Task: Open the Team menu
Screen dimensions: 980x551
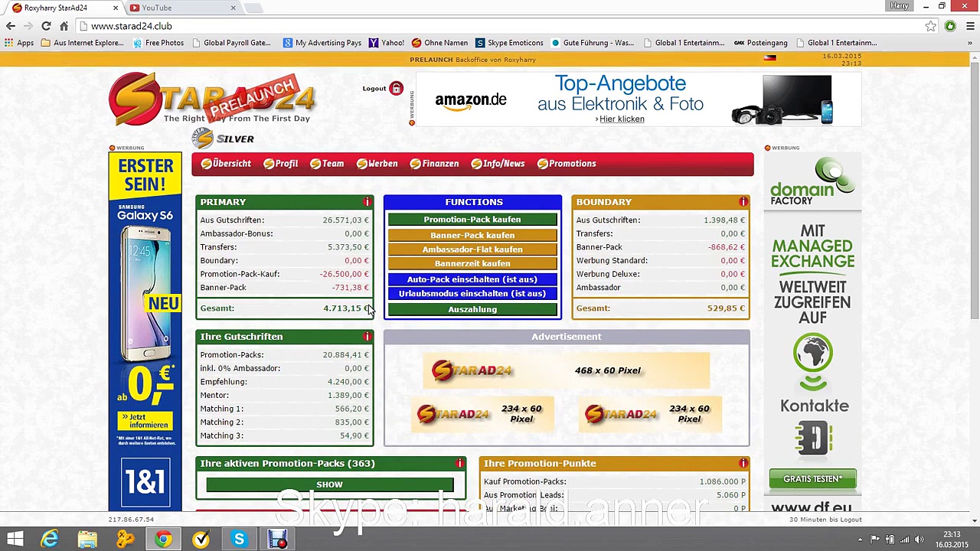Action: pyautogui.click(x=327, y=164)
